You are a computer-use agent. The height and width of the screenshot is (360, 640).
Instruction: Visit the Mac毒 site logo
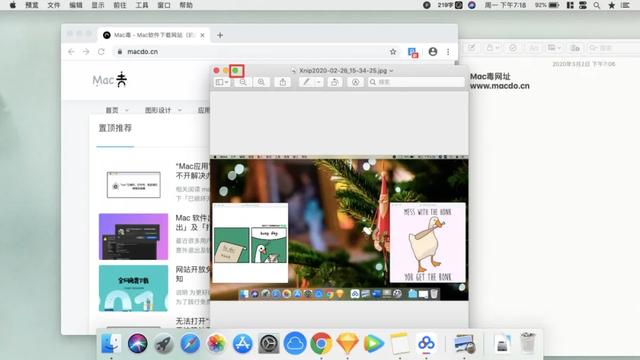110,80
